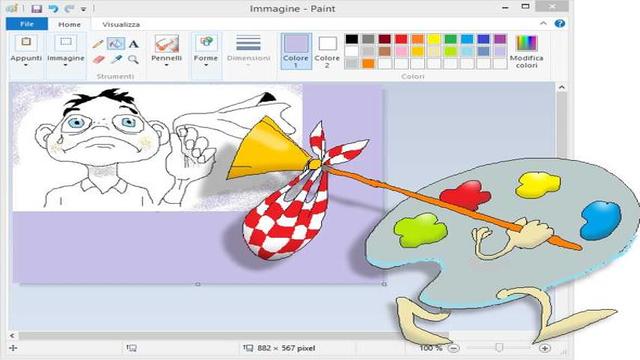Pick the indigo color swatch
Screen dimensions: 640x360
484,39
